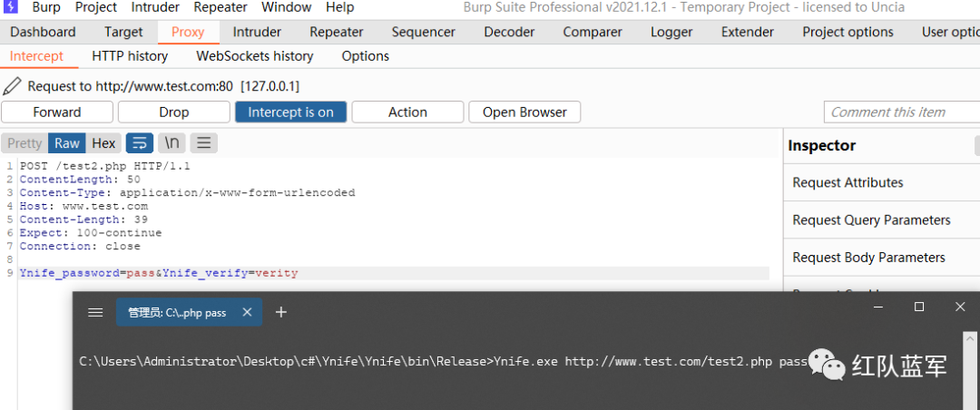Open the Comparer tab
This screenshot has height=410, width=980.
[x=593, y=32]
